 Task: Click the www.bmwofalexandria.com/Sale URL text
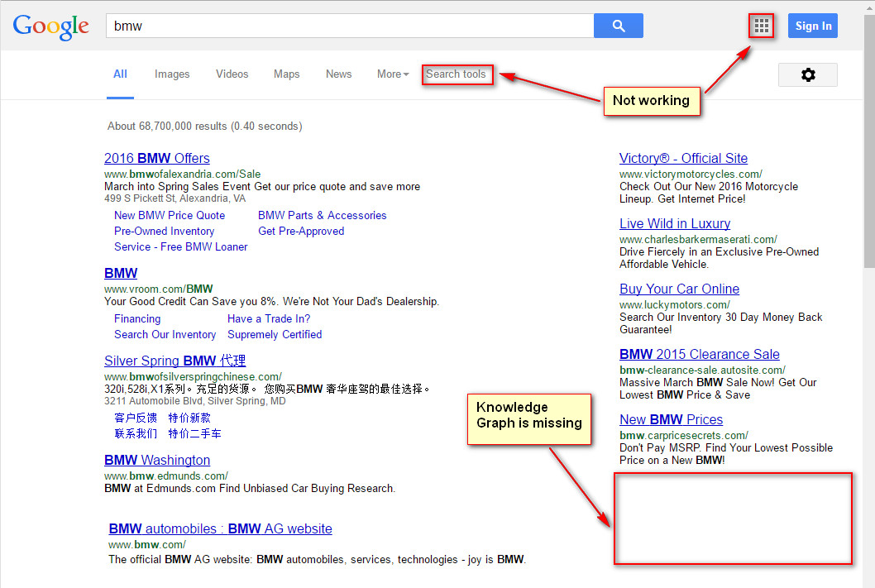tap(183, 174)
